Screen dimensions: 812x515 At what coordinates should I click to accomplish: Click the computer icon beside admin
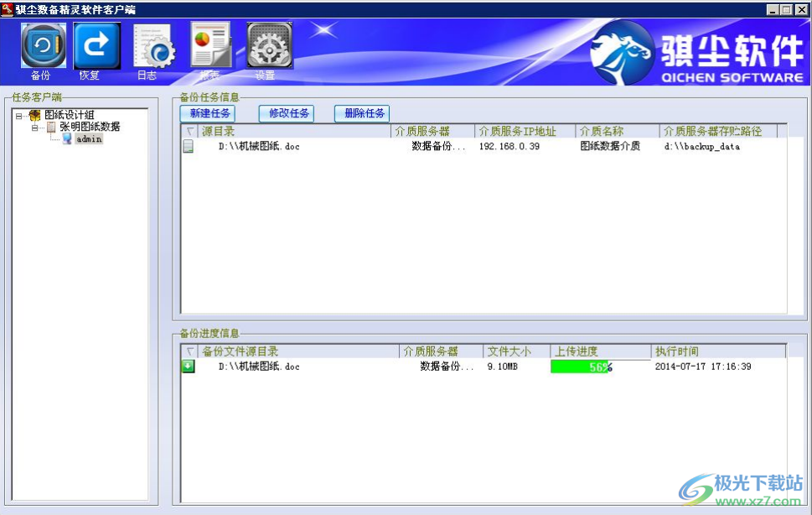click(67, 138)
